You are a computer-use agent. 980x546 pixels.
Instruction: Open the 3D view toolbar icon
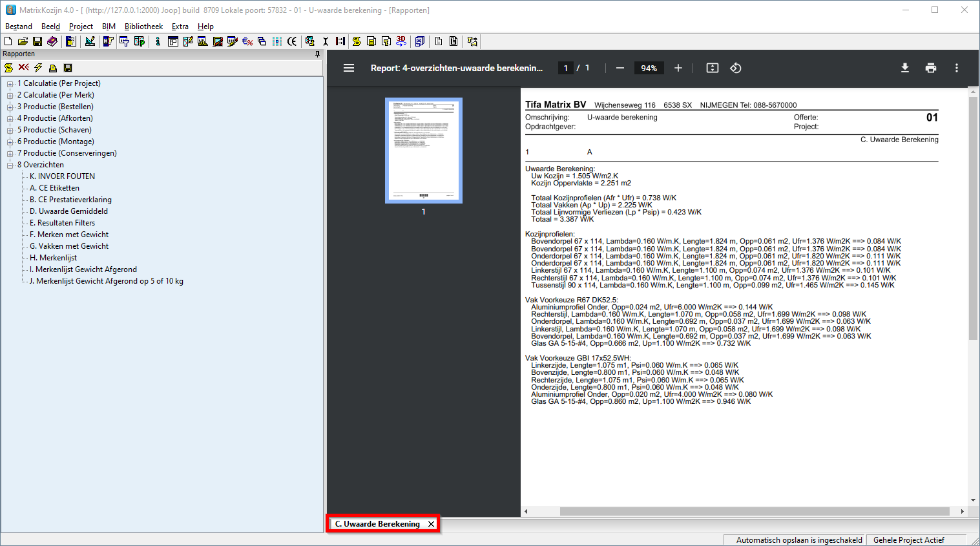point(401,41)
